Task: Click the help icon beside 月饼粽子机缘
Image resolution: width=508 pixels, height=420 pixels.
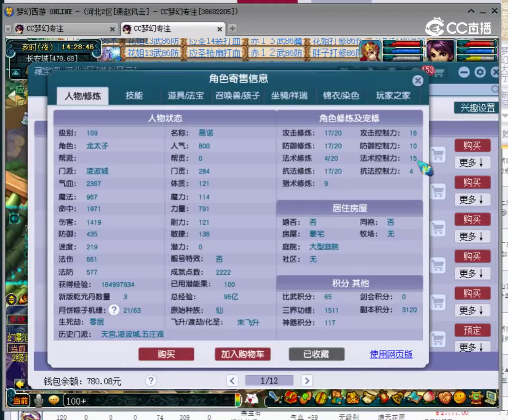Action: (x=114, y=310)
